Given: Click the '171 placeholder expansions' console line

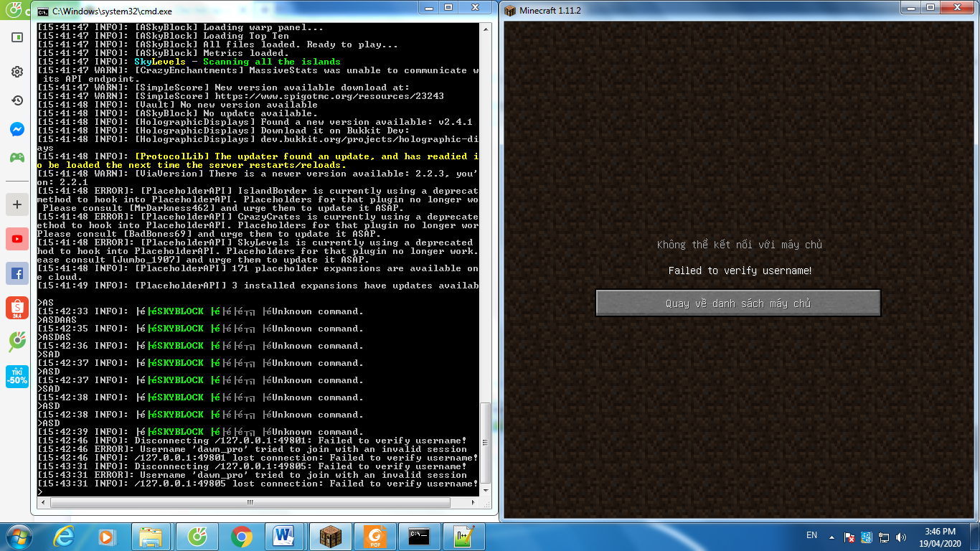Looking at the screenshot, I should pyautogui.click(x=258, y=273).
